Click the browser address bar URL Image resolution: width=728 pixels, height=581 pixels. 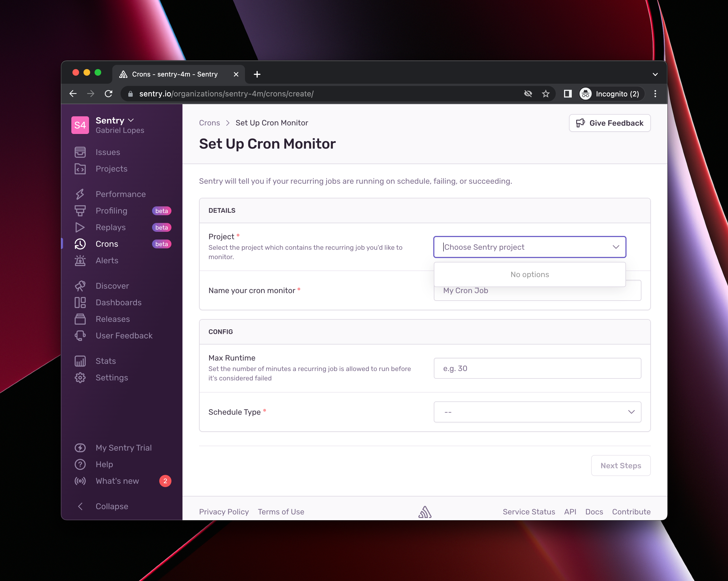pyautogui.click(x=226, y=94)
